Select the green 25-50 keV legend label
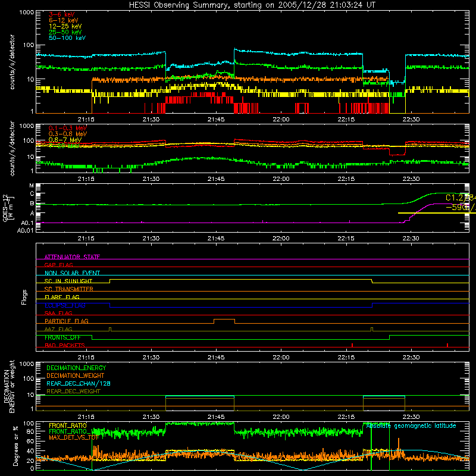Image resolution: width=476 pixels, height=476 pixels. pyautogui.click(x=65, y=32)
